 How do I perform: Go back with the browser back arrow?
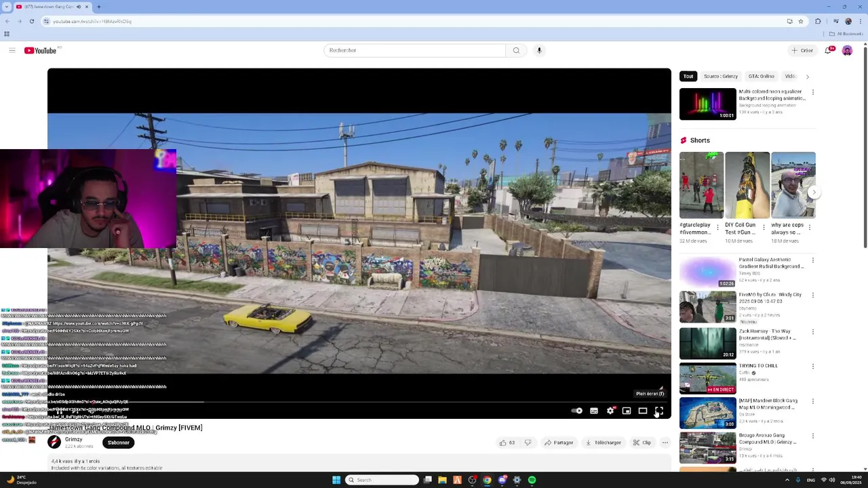click(x=7, y=21)
